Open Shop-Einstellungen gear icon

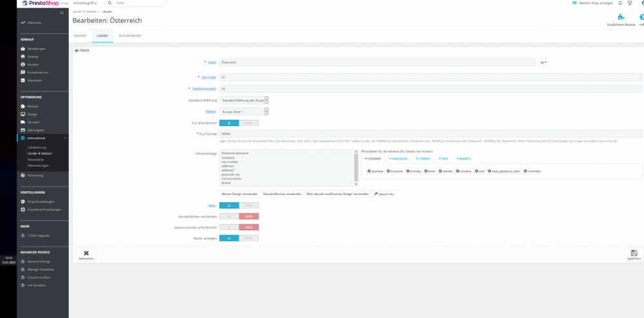coord(23,201)
